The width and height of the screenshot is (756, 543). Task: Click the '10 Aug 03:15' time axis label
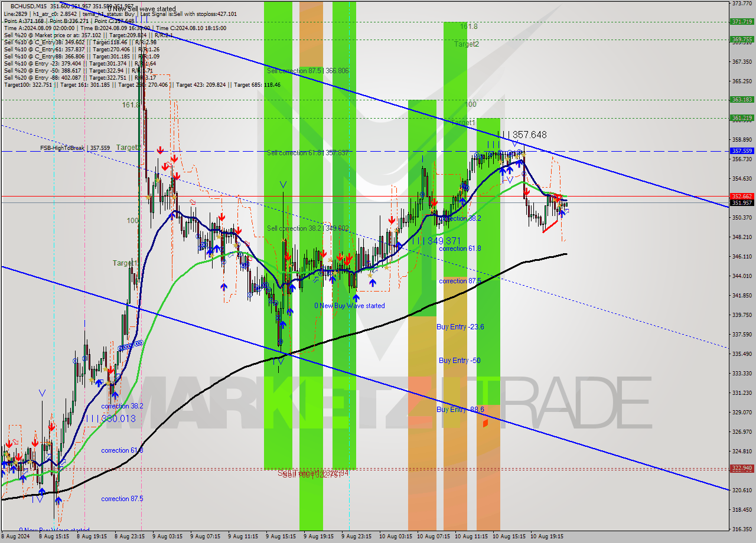pyautogui.click(x=395, y=537)
